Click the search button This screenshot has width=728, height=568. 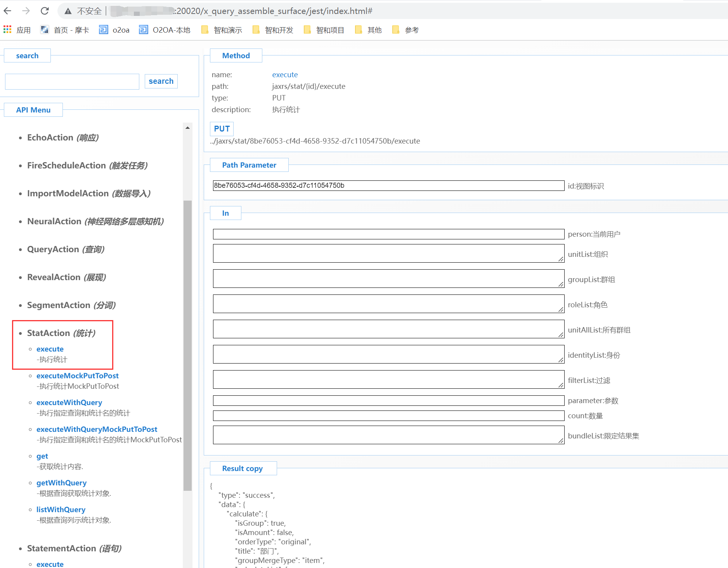161,81
